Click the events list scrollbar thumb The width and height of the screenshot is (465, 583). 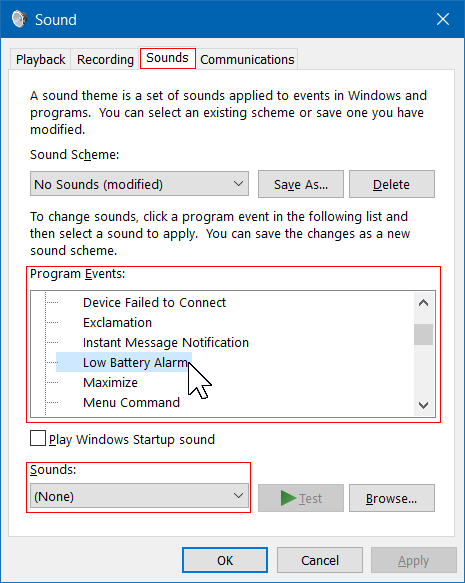(x=423, y=334)
